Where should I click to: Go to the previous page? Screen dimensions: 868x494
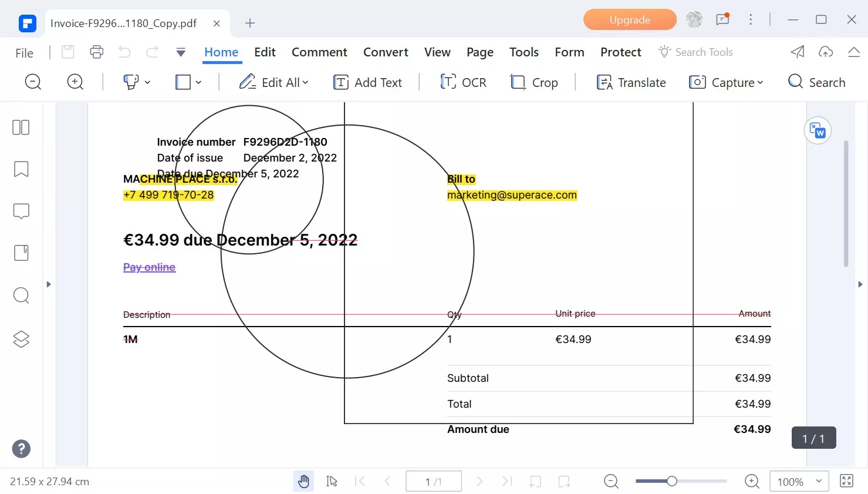point(387,481)
